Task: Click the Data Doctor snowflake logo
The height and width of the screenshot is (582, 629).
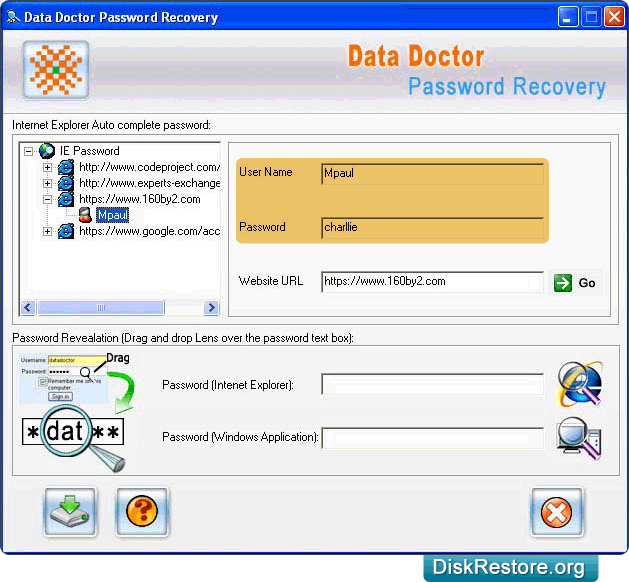Action: pos(56,70)
